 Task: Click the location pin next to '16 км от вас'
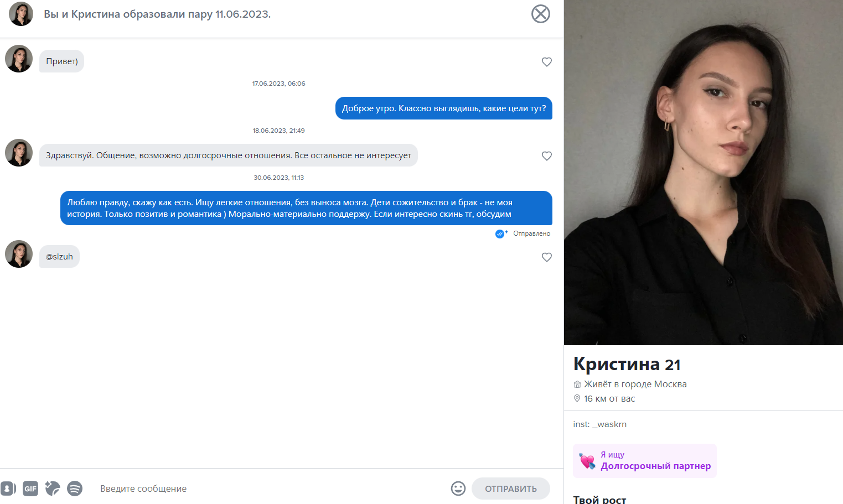click(x=577, y=398)
